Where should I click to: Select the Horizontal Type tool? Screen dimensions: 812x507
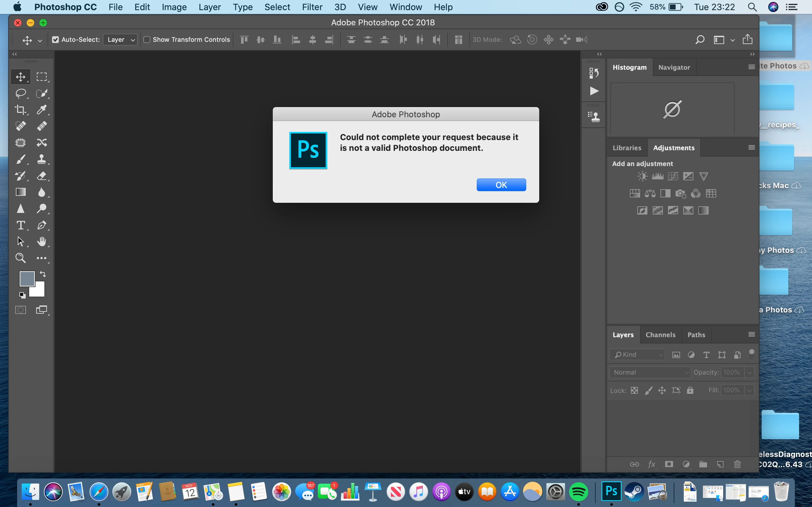click(x=21, y=225)
